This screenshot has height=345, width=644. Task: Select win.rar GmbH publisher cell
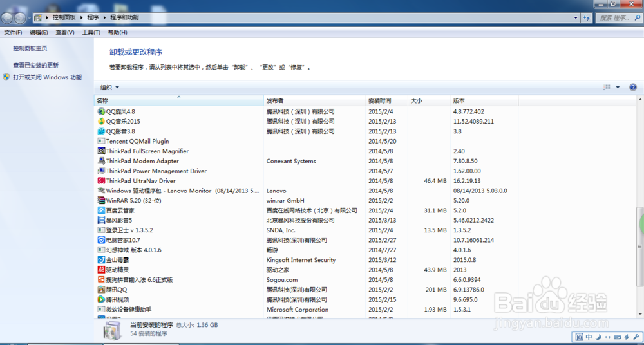pyautogui.click(x=285, y=200)
